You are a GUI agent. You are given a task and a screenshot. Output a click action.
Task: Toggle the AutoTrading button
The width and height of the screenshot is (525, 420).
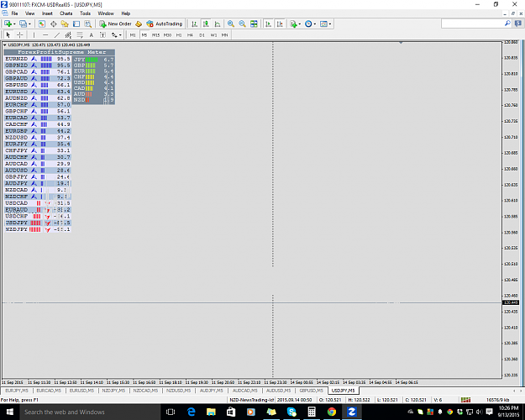click(x=165, y=24)
